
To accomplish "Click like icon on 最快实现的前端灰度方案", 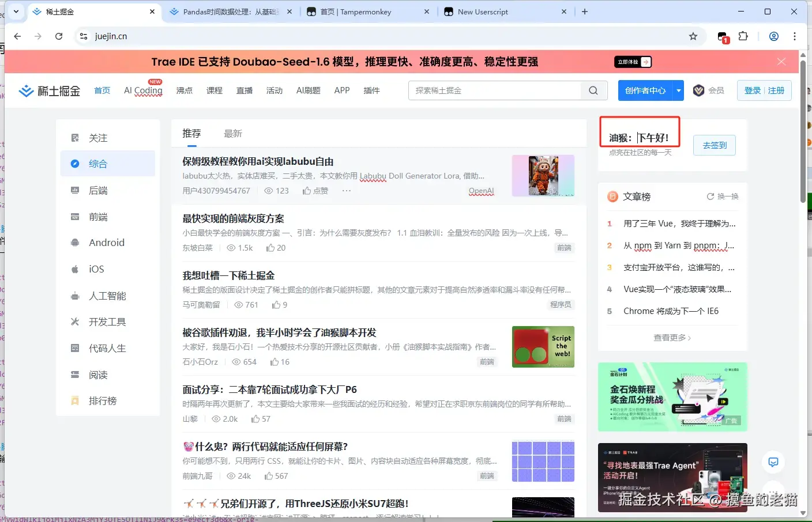I will pyautogui.click(x=270, y=248).
